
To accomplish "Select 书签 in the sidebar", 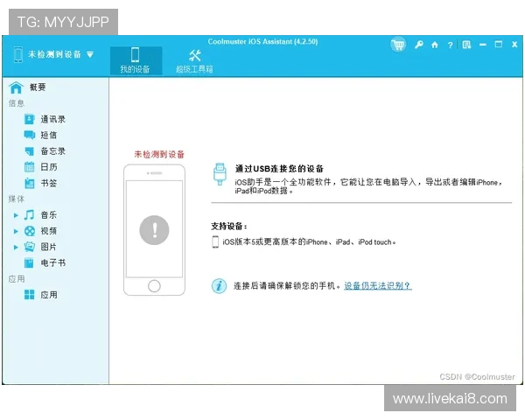I will coord(48,183).
